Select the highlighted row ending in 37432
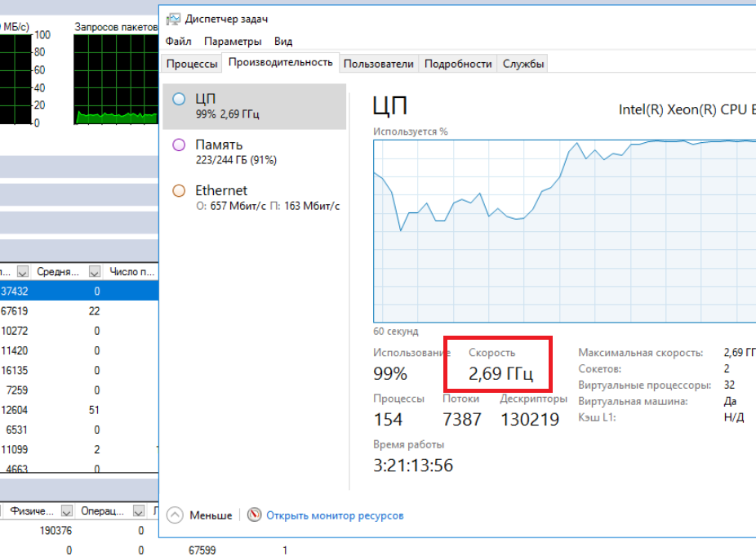 pyautogui.click(x=79, y=291)
